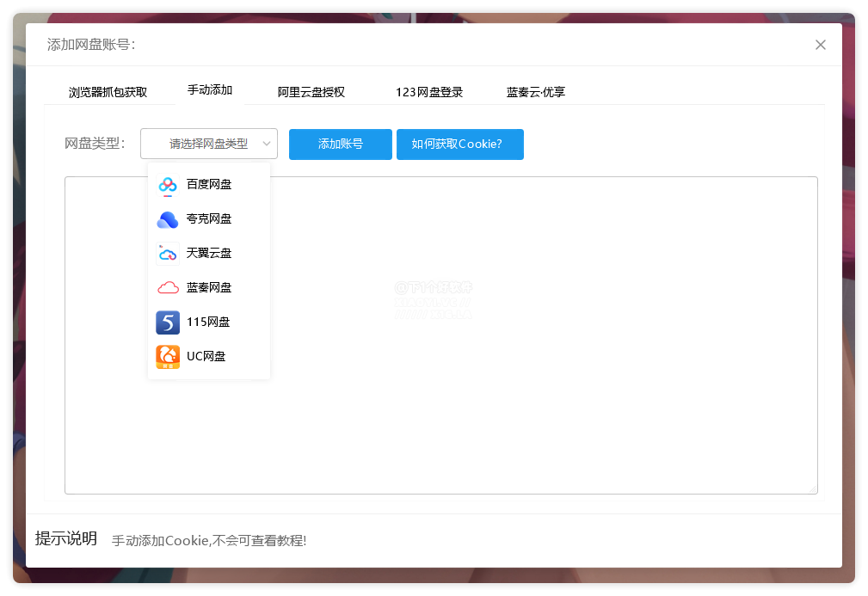868x596 pixels.
Task: Select the 天翼云盘 icon
Action: pyautogui.click(x=167, y=253)
